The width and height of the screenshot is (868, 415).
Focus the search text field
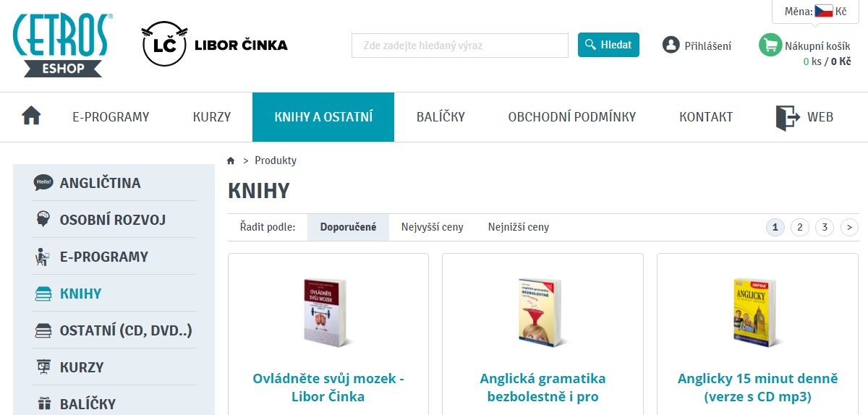tap(460, 46)
